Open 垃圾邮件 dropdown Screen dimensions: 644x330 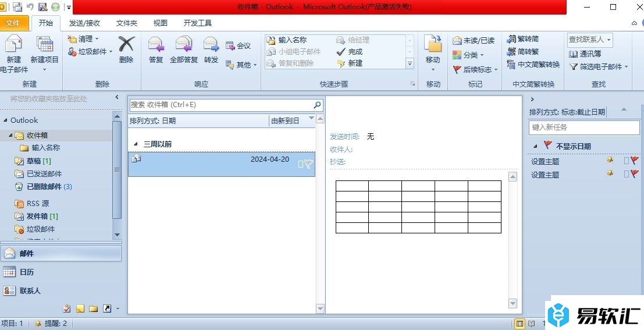(x=90, y=52)
